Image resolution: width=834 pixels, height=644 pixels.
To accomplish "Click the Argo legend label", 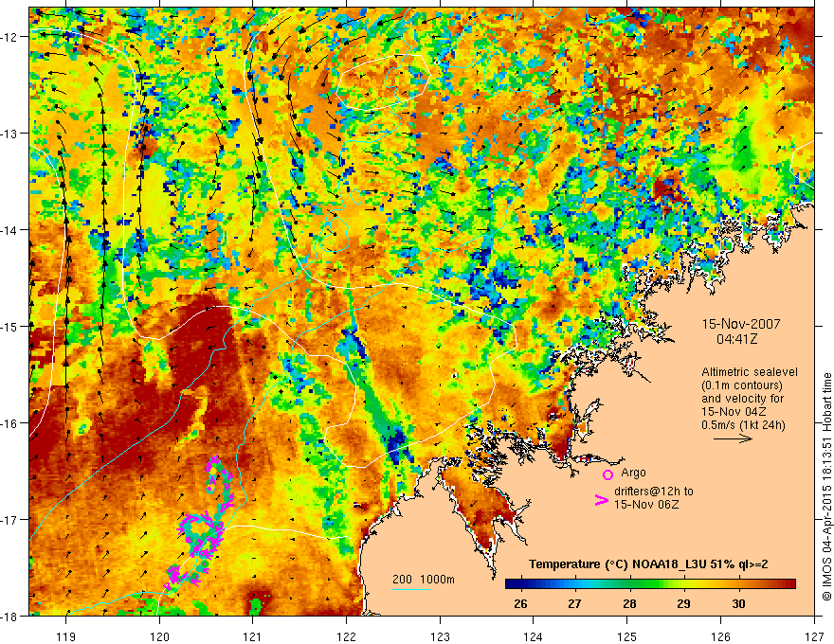I will (x=633, y=473).
